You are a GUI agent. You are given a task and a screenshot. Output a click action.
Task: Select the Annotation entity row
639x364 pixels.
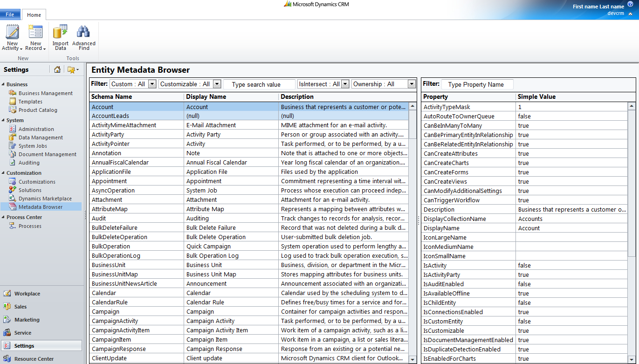coord(249,153)
